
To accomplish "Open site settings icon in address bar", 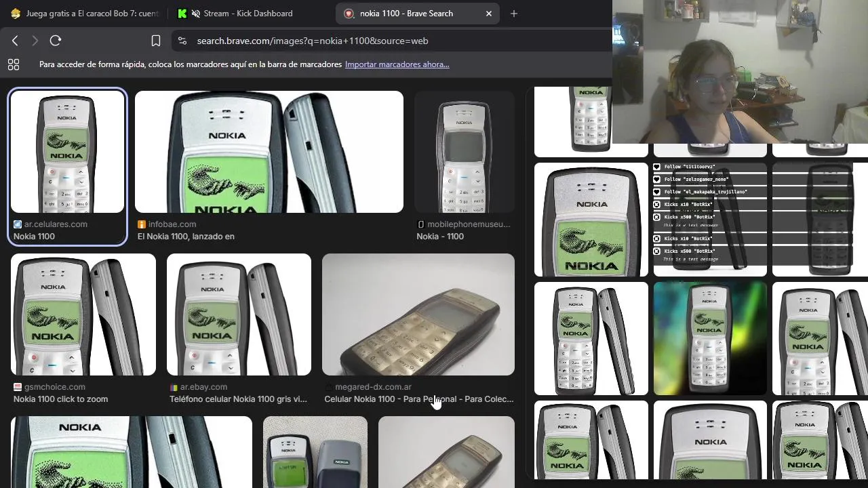I will (182, 41).
